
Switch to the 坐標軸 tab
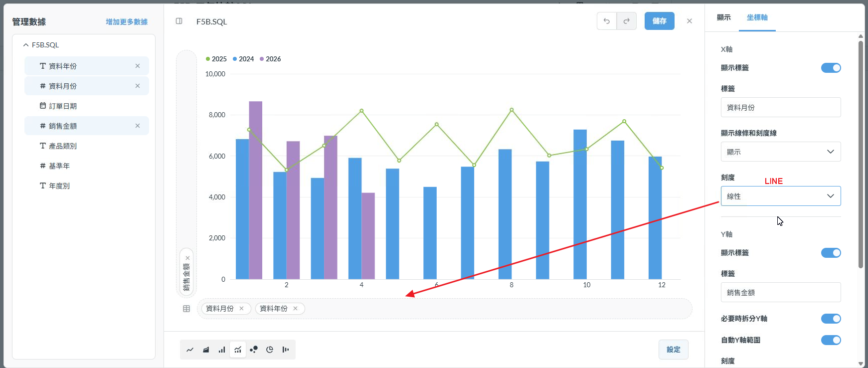(x=757, y=17)
